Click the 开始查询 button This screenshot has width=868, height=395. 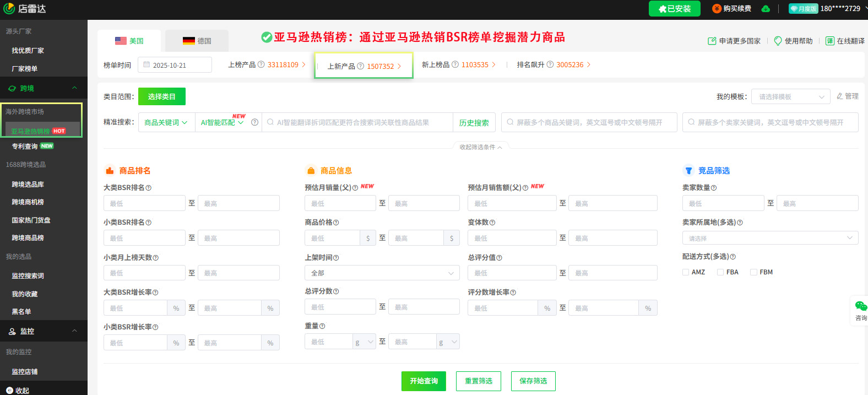pyautogui.click(x=424, y=381)
